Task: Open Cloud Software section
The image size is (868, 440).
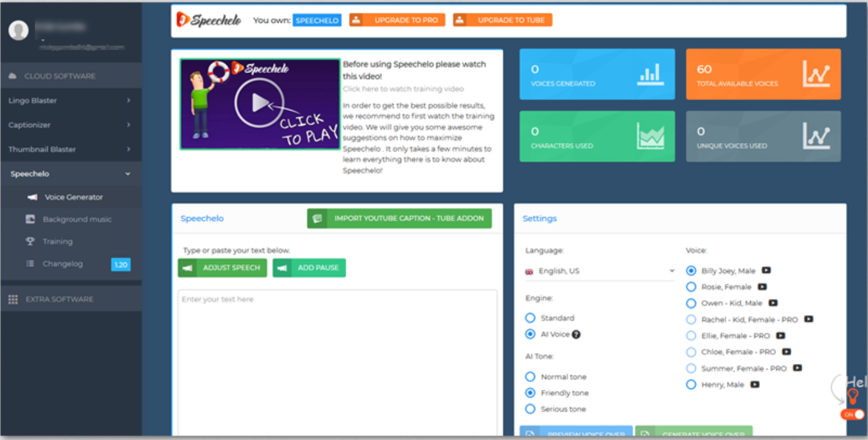Action: [71, 76]
